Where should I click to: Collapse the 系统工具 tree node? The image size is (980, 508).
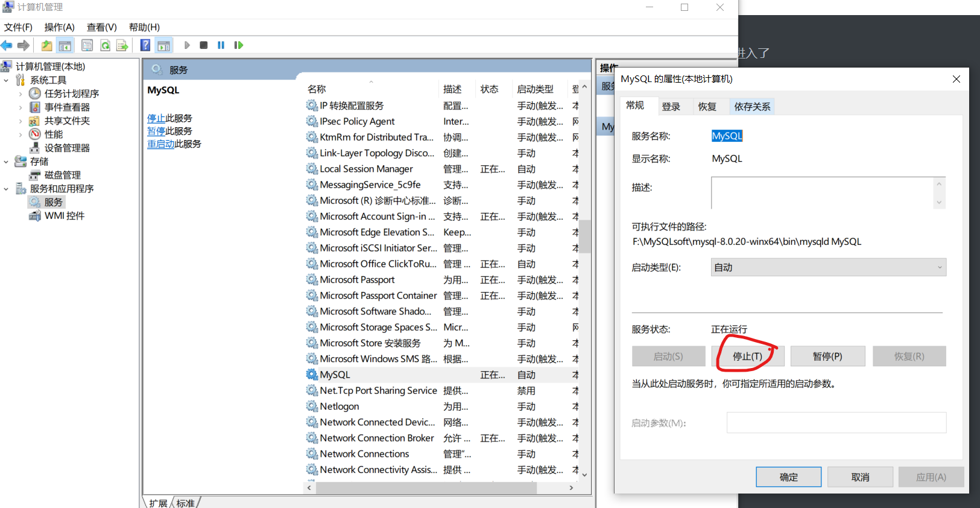(x=6, y=80)
